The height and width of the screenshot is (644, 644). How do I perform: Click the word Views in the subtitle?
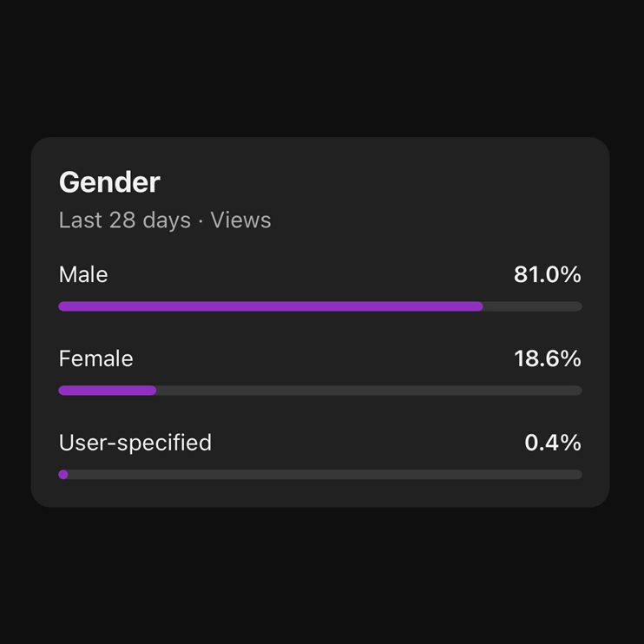pos(240,220)
